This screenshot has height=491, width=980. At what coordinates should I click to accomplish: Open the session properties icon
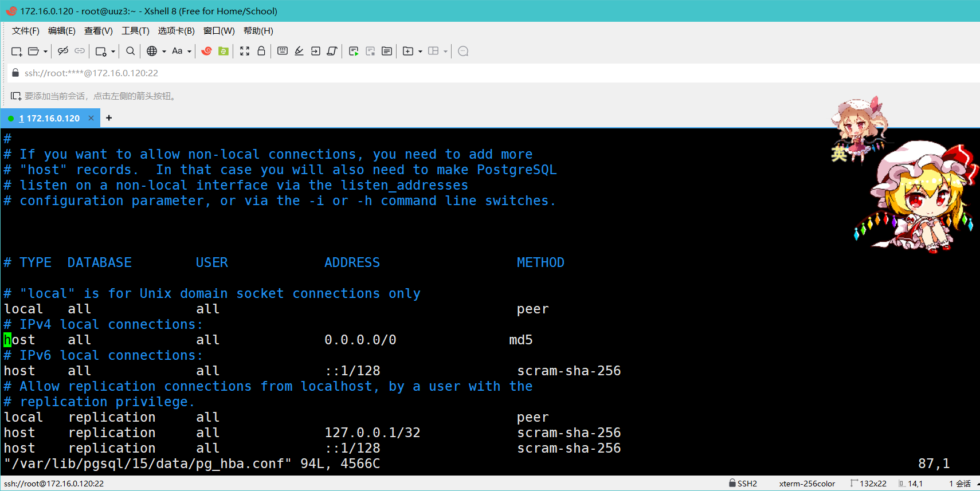[101, 52]
